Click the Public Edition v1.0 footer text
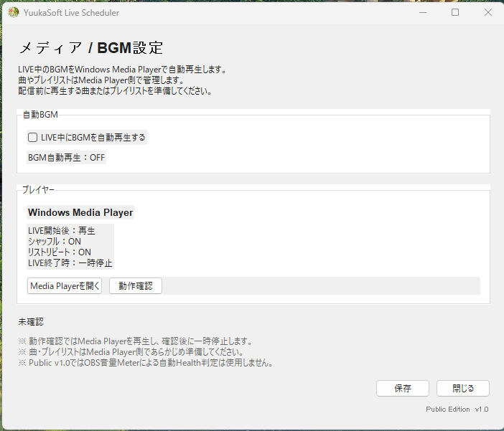 [x=457, y=409]
